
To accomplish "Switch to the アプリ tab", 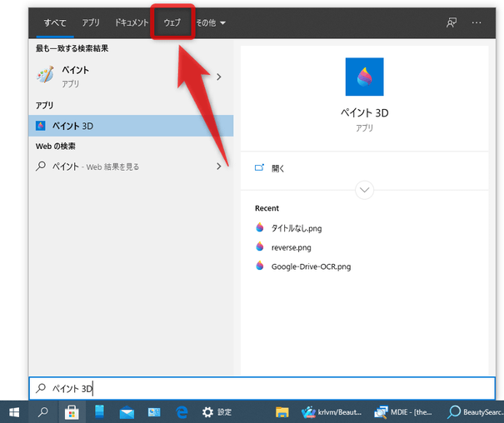I will coord(91,22).
